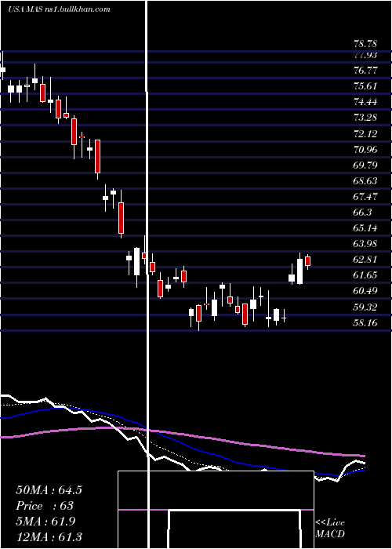Click the 76.77 price axis value
This screenshot has width=392, height=549.
365,71
